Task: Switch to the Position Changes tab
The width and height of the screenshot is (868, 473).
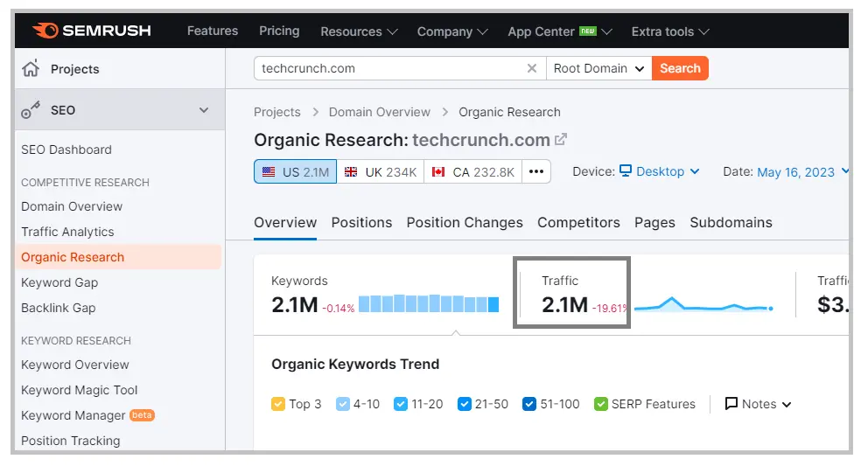Action: (465, 222)
